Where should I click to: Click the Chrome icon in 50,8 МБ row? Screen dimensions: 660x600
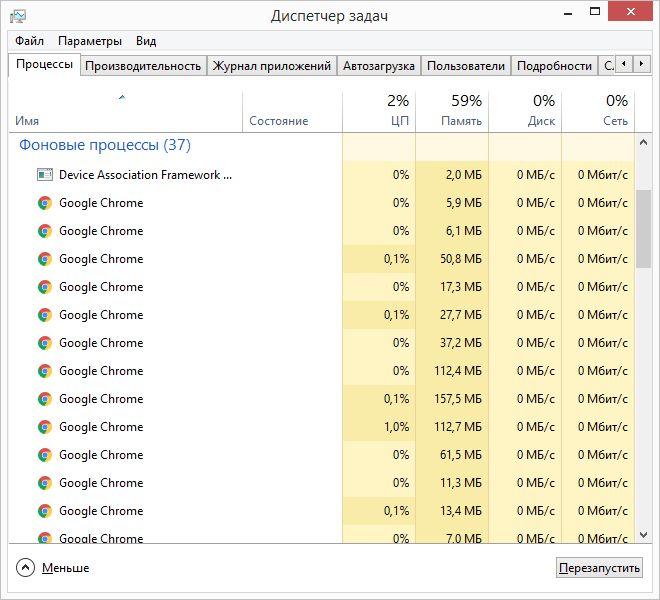45,259
